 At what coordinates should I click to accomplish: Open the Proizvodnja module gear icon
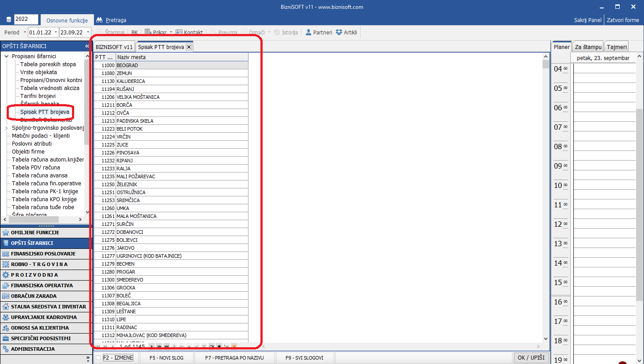pos(6,275)
